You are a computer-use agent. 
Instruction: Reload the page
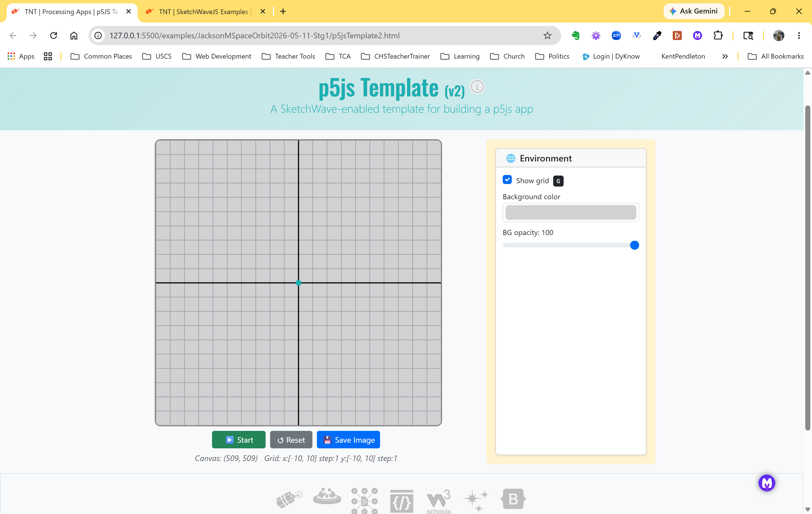coord(53,36)
